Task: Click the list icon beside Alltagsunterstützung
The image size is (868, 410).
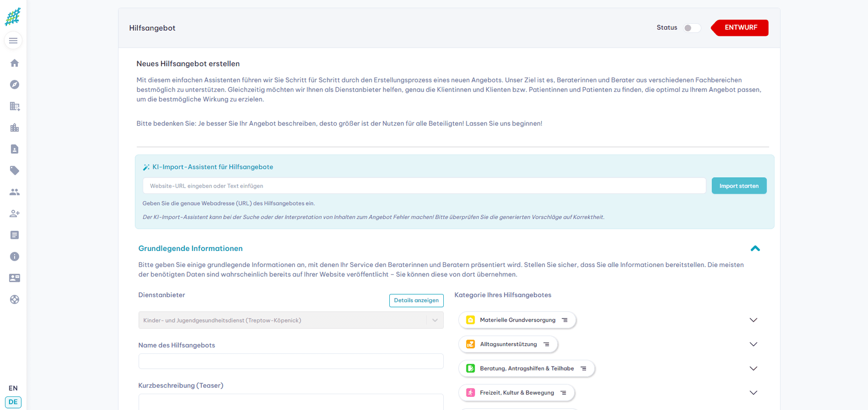Action: [x=546, y=344]
